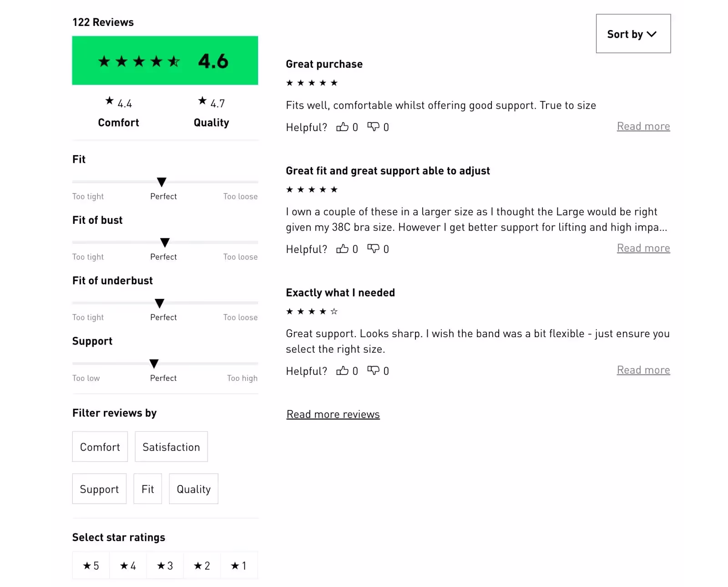This screenshot has height=587, width=728.
Task: Thumbs up the 'Exactly what I needed' review
Action: (x=342, y=371)
